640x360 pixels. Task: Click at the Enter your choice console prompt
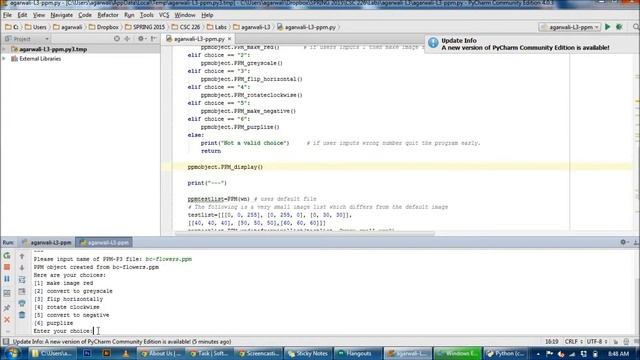(x=64, y=331)
